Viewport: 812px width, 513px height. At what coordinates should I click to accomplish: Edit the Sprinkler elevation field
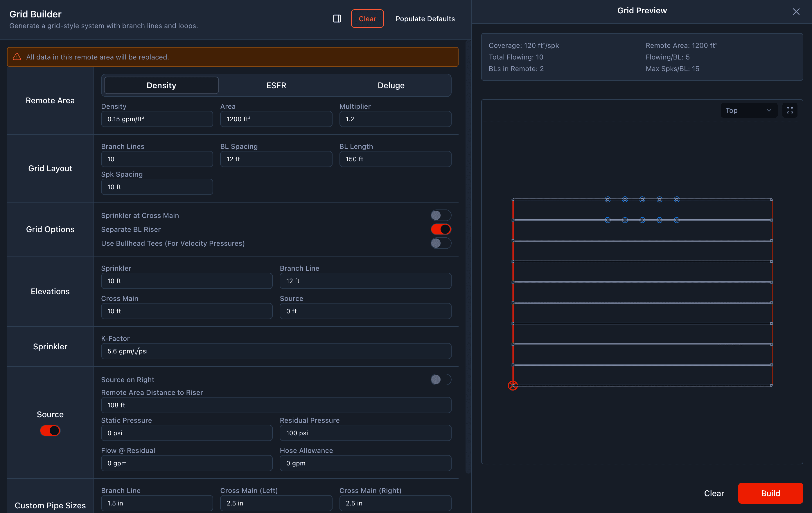click(186, 281)
